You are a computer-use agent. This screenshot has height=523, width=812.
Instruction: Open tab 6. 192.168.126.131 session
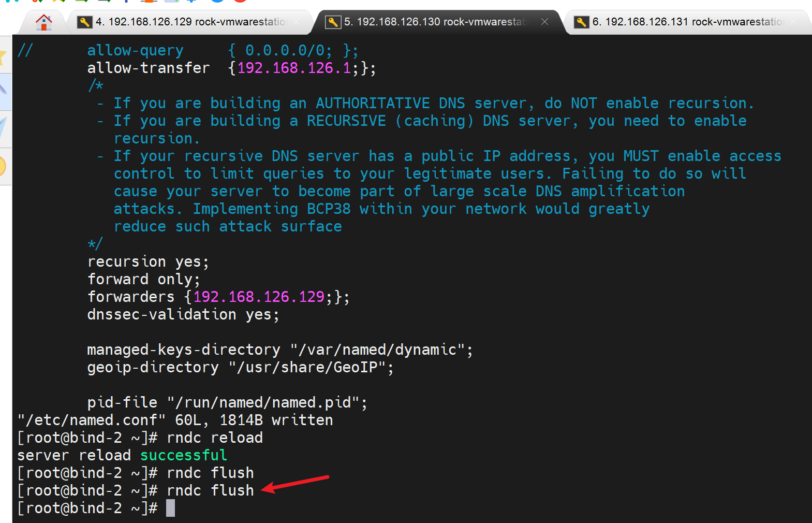tap(687, 22)
